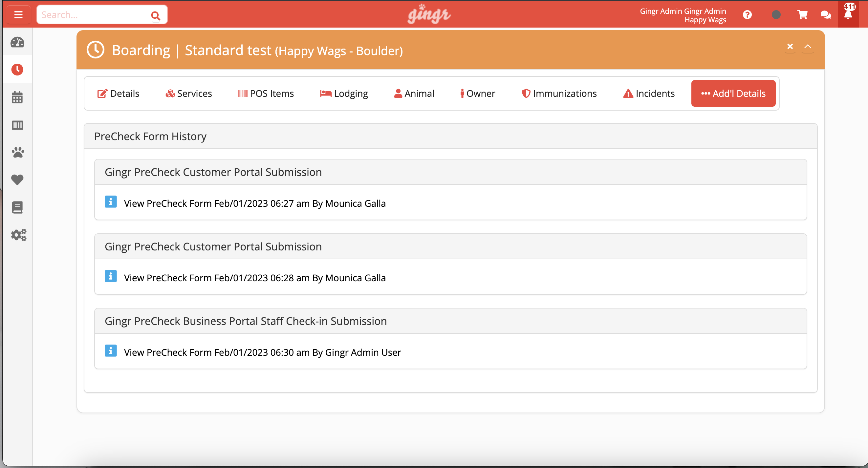Viewport: 868px width, 468px height.
Task: View PreCheck Form Feb/01/2023 06:27 am
Action: (x=255, y=203)
